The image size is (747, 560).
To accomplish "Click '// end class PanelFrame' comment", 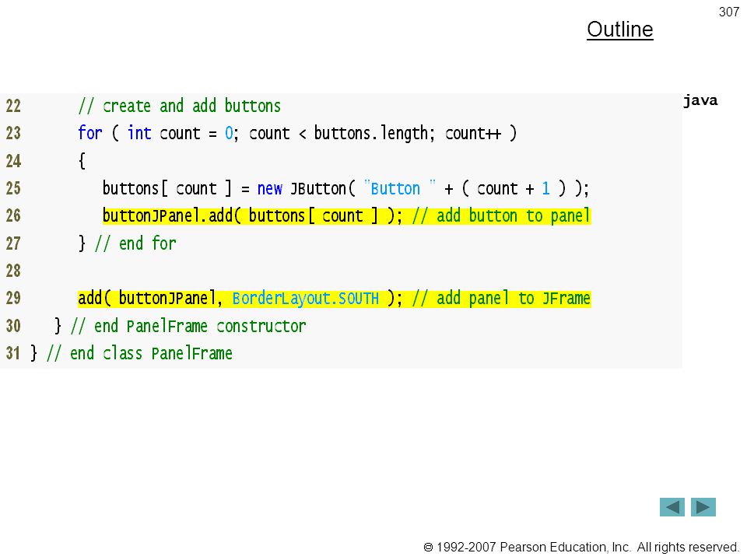I will [139, 353].
